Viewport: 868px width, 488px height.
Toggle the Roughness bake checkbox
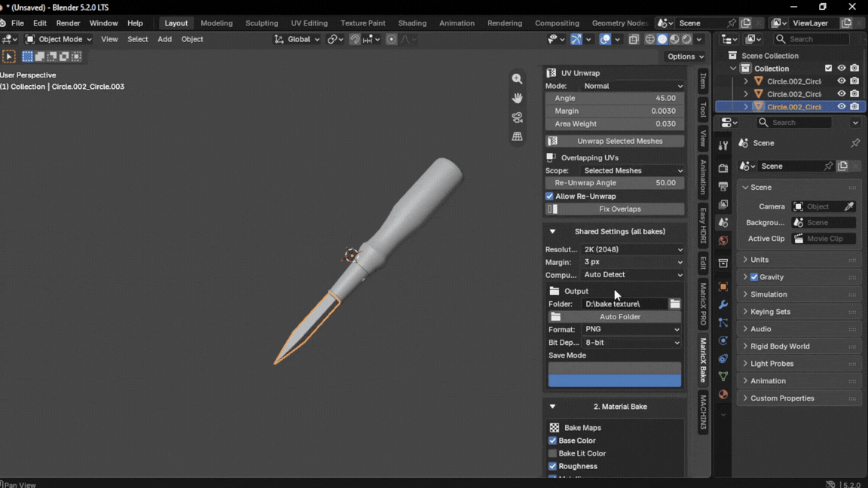(552, 466)
